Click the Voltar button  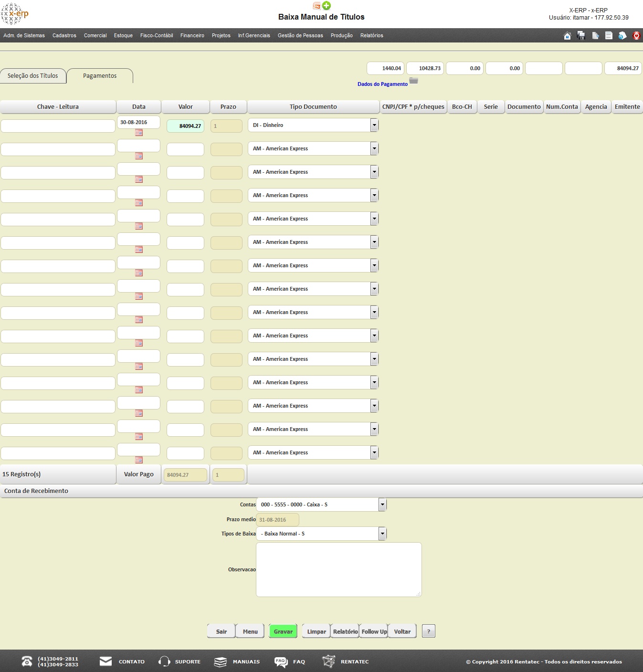(402, 631)
